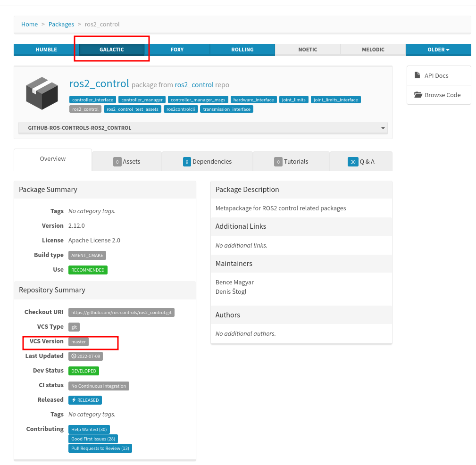Viewport: 476px width, 465px height.
Task: Open the API Docs link
Action: click(x=439, y=75)
